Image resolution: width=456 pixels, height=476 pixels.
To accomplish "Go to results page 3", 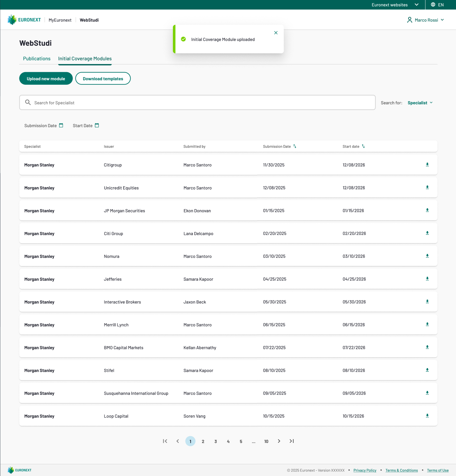I will (216, 441).
